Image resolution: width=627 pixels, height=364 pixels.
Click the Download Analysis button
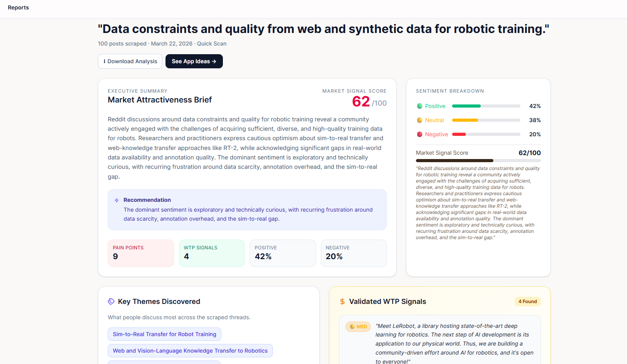tap(130, 61)
